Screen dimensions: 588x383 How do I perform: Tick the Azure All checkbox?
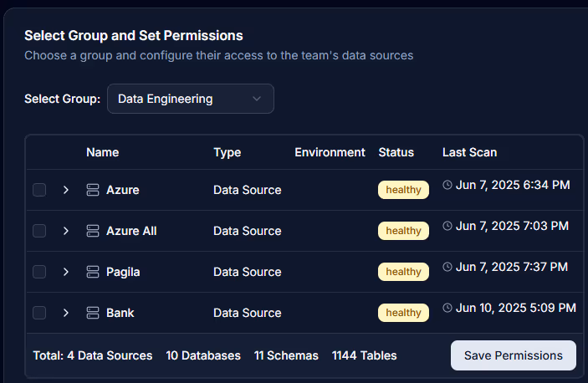tap(39, 231)
